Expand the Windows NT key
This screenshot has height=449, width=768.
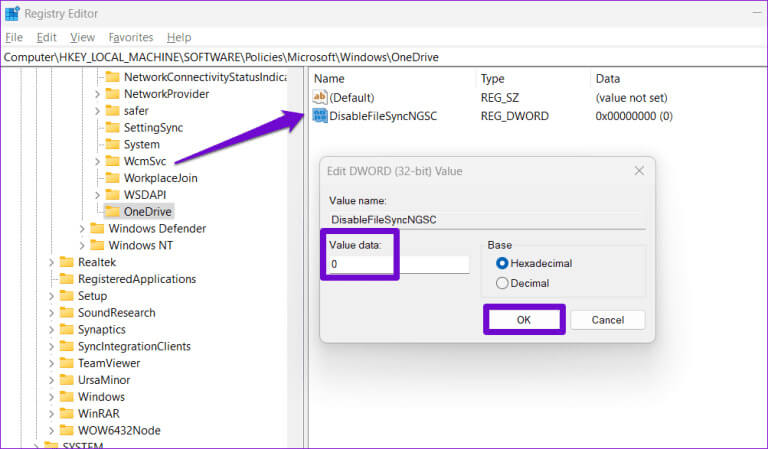coord(82,245)
